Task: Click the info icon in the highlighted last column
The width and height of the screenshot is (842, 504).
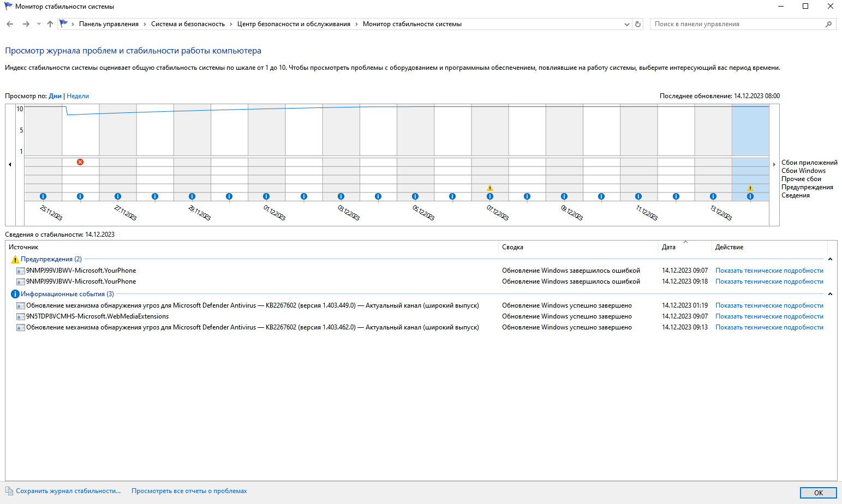Action: (750, 196)
